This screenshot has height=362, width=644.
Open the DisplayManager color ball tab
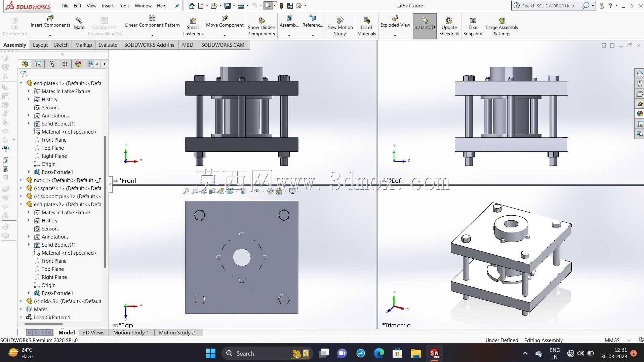(x=78, y=64)
